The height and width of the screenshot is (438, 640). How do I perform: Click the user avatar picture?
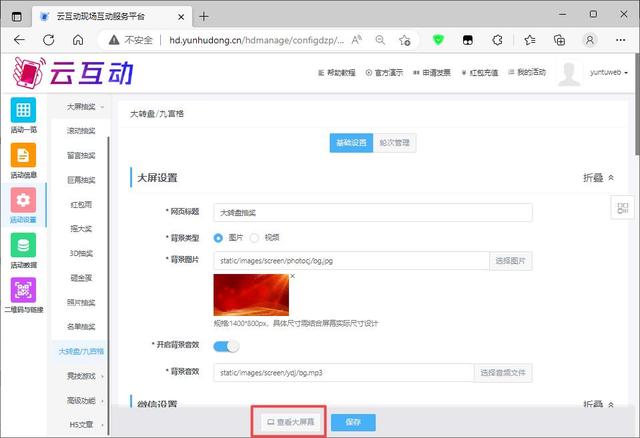[x=569, y=73]
